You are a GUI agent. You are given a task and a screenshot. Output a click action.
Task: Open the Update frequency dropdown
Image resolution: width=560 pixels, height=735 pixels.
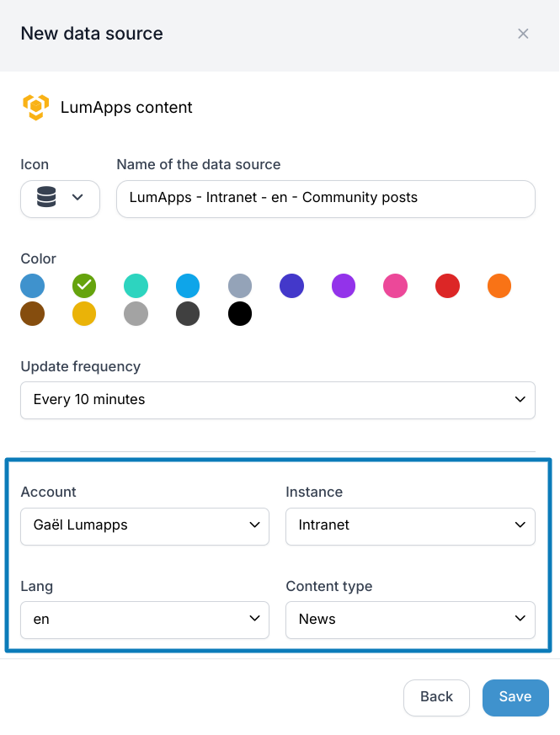click(x=278, y=400)
